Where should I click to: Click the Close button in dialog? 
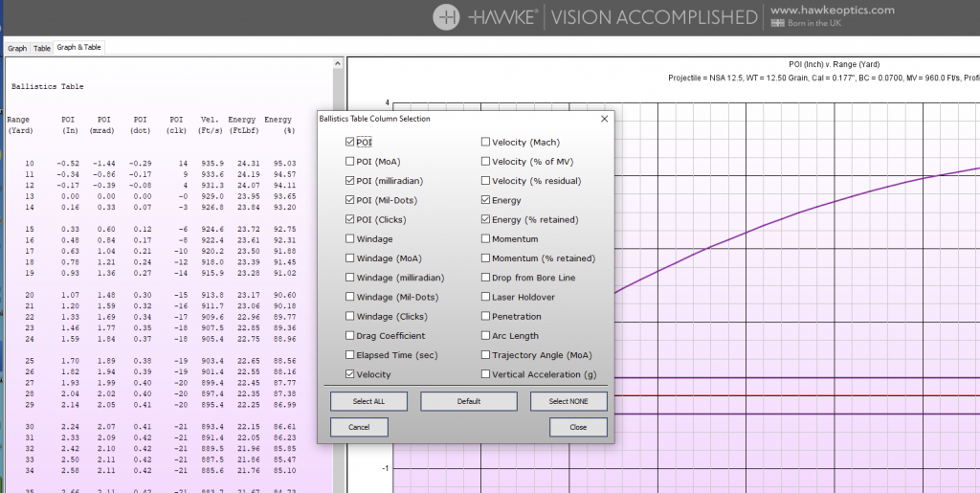click(x=578, y=427)
